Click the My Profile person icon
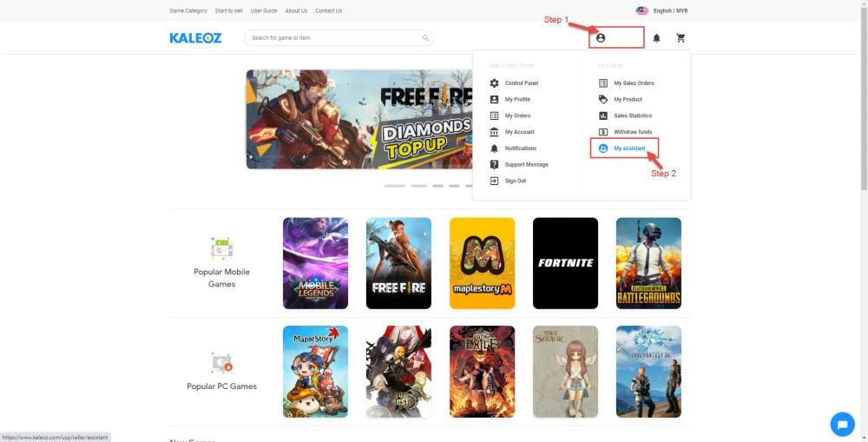 coord(495,99)
